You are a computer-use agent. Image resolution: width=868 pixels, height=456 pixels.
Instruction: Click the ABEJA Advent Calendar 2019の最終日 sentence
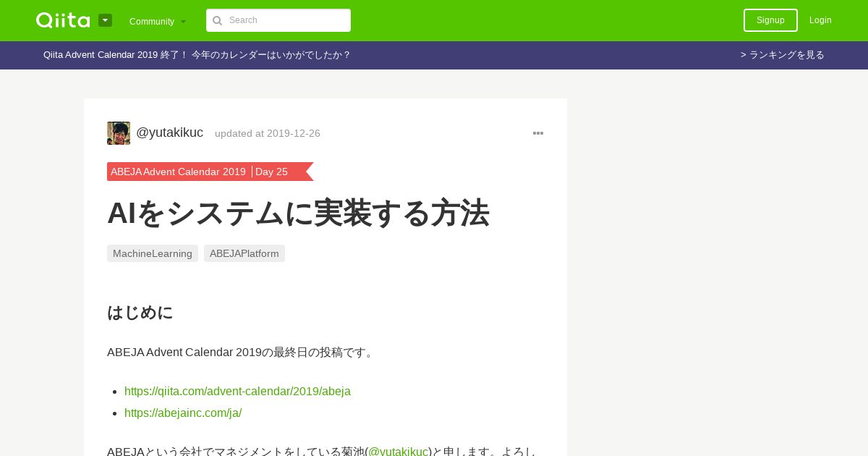point(242,352)
